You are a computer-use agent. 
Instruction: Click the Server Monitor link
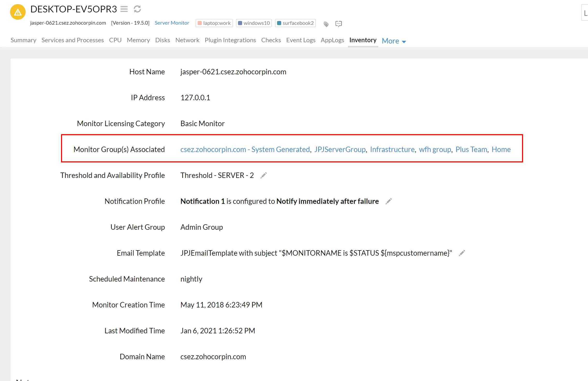(172, 23)
